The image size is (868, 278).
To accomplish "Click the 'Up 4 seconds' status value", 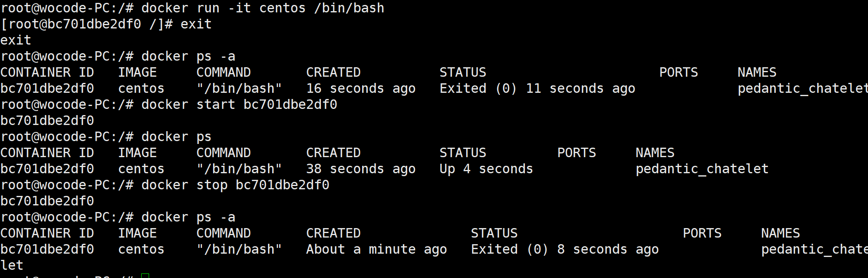I will tap(486, 169).
